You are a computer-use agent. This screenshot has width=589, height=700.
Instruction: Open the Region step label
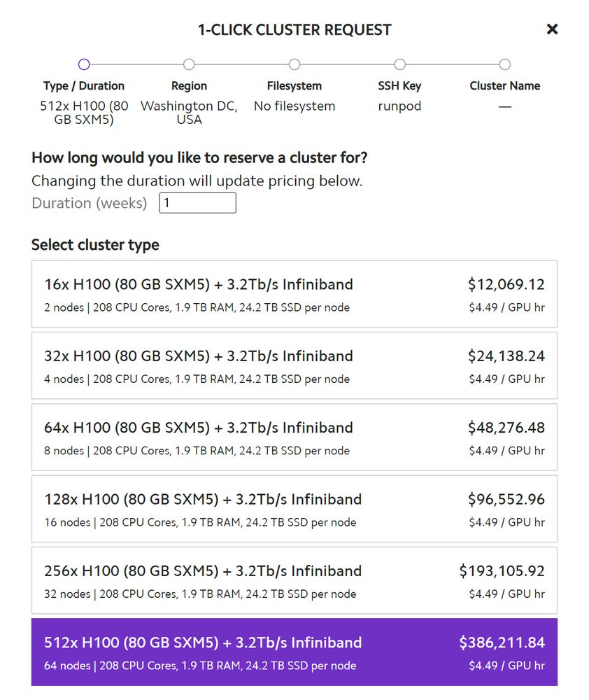pyautogui.click(x=189, y=86)
